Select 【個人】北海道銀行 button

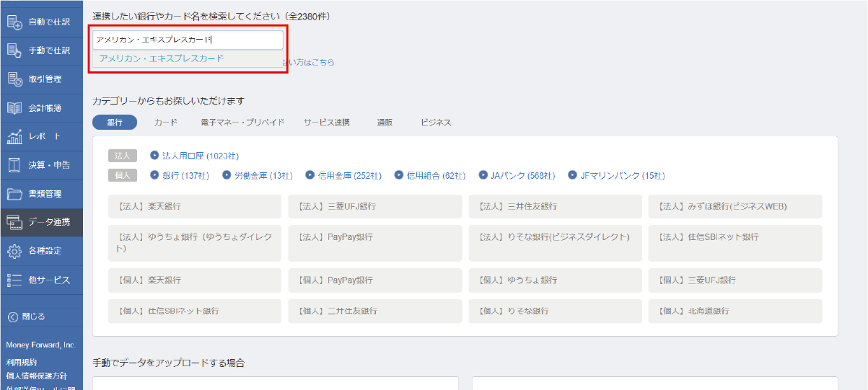pyautogui.click(x=735, y=311)
